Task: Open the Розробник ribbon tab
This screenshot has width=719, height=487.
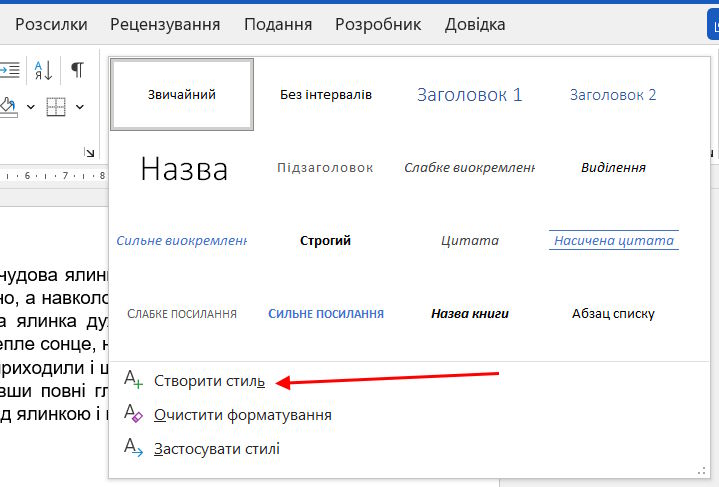Action: [x=378, y=24]
